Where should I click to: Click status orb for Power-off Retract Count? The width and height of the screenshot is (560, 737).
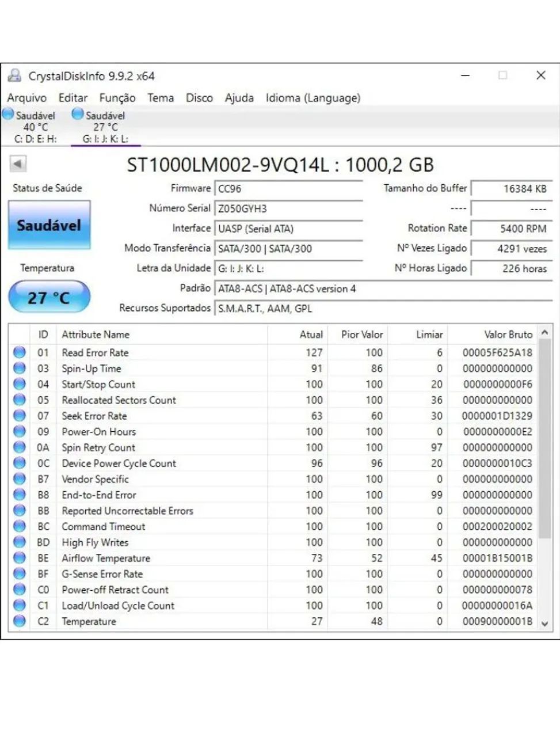click(x=20, y=590)
